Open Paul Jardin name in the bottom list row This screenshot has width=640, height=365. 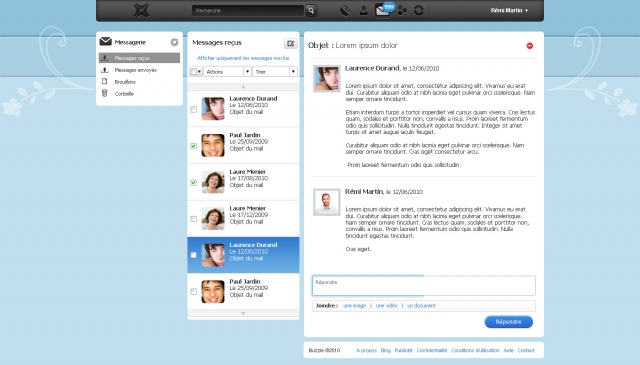click(244, 281)
